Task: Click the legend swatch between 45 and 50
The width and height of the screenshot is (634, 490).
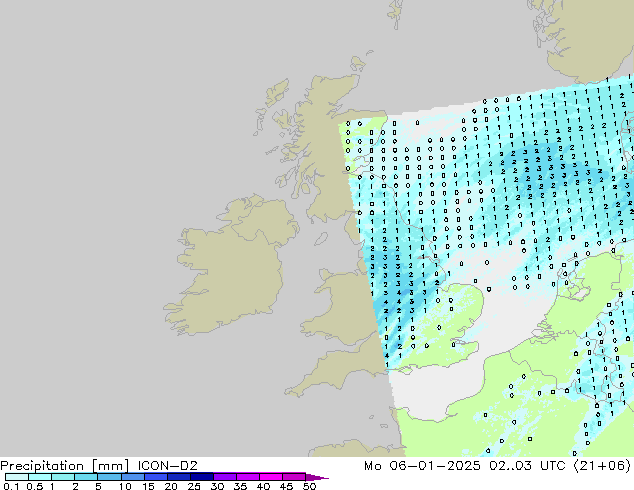Action: tap(294, 477)
